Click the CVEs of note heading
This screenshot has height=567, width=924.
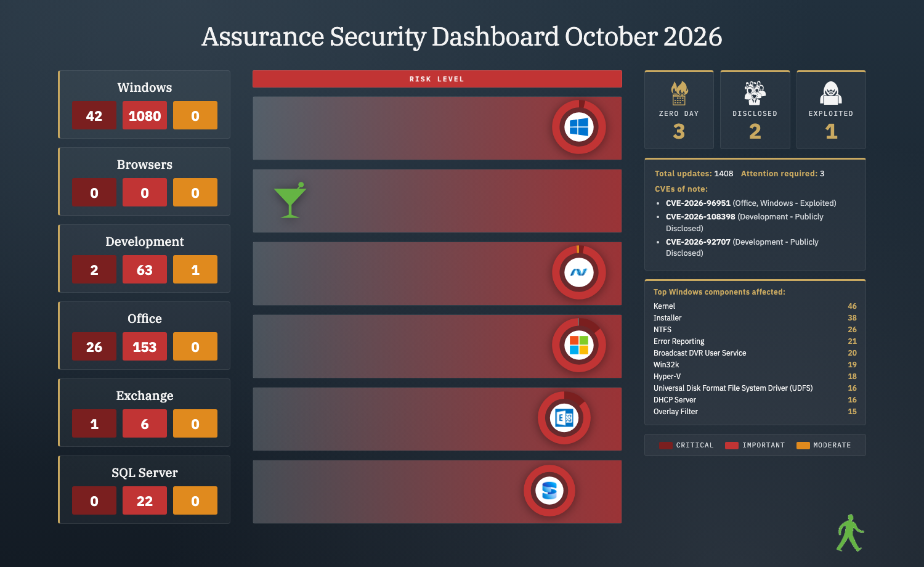[x=681, y=189]
